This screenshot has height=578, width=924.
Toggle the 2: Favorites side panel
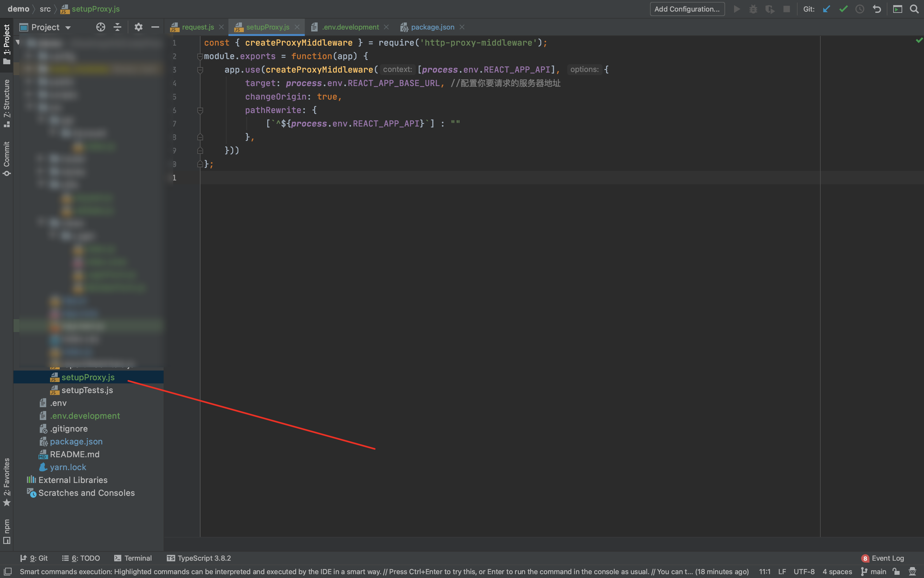pyautogui.click(x=6, y=482)
